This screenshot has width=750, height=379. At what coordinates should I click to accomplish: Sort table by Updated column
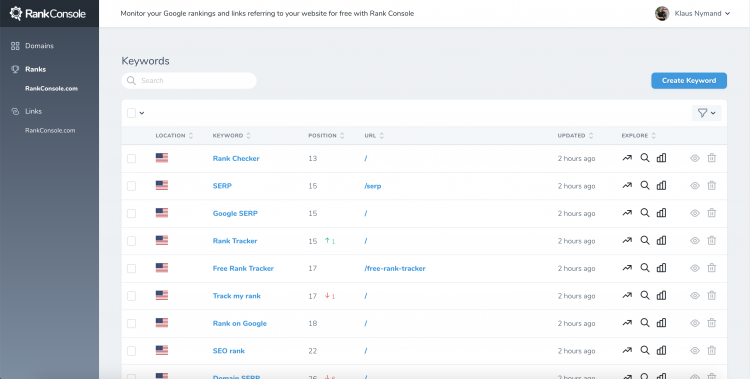tap(575, 135)
